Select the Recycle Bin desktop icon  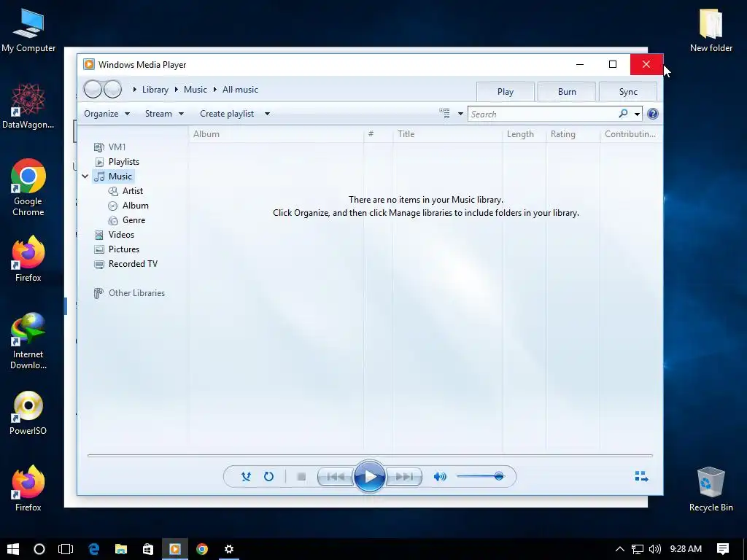pyautogui.click(x=711, y=489)
